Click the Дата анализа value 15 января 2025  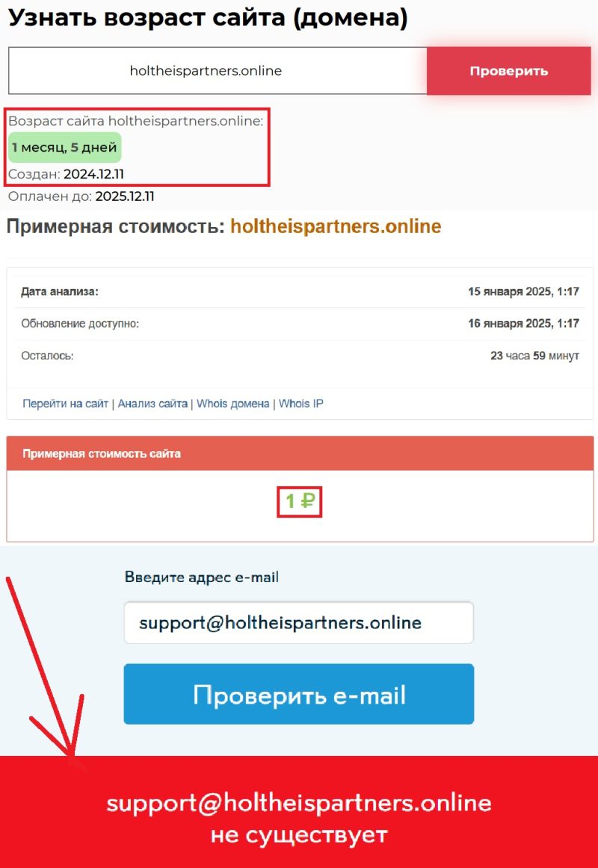click(x=523, y=291)
